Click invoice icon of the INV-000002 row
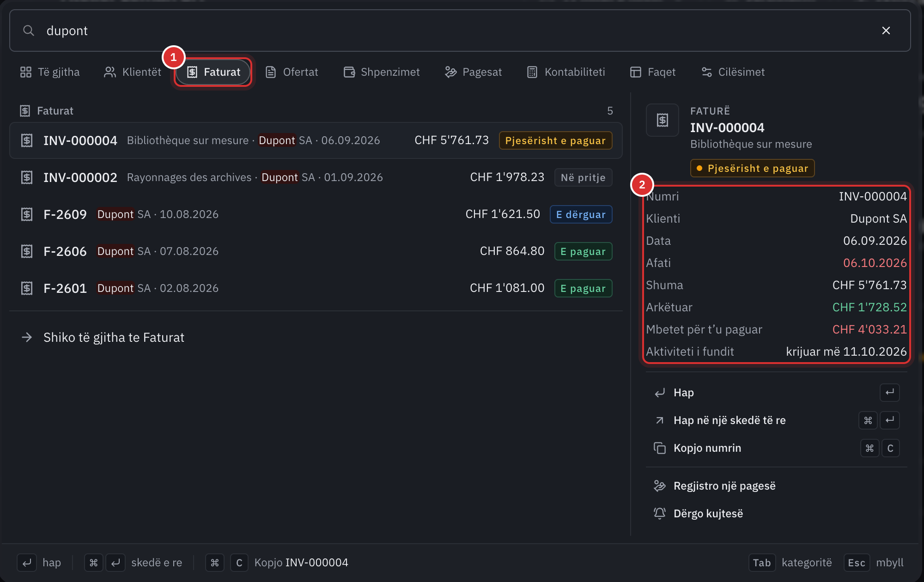Viewport: 924px width, 582px height. tap(27, 177)
